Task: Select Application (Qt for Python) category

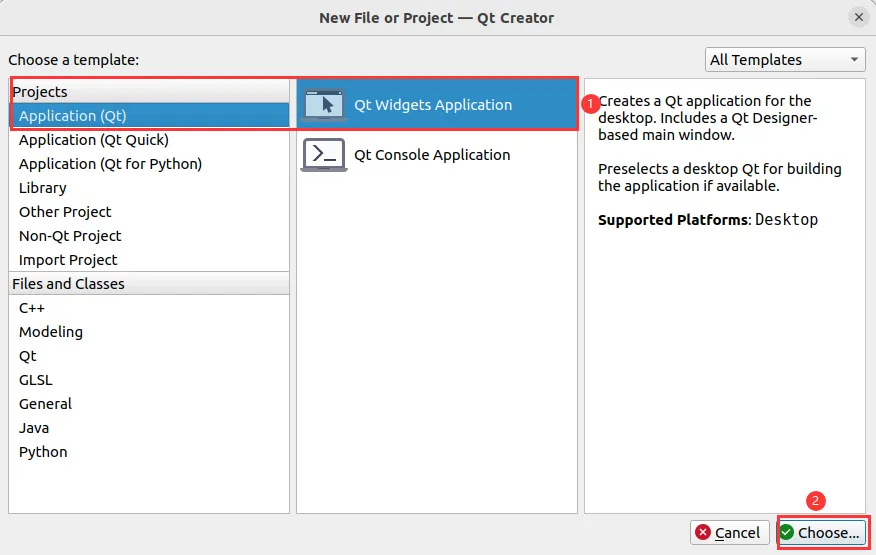Action: [149, 164]
